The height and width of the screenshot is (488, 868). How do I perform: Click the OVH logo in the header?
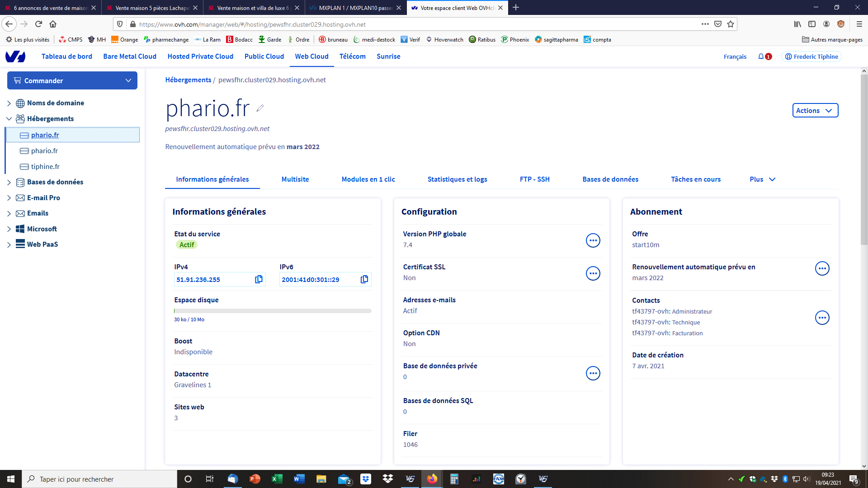pyautogui.click(x=15, y=56)
